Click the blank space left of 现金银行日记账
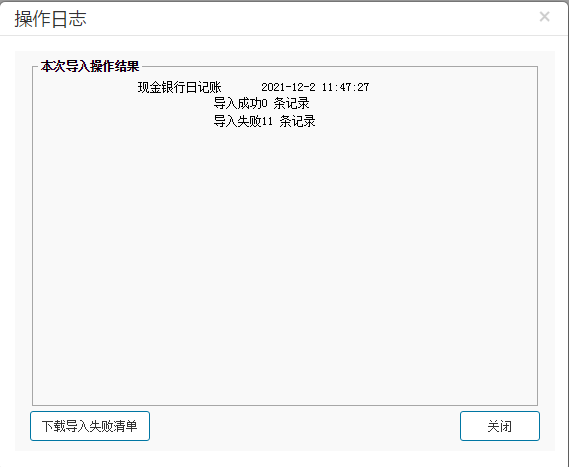This screenshot has width=569, height=467. tap(85, 87)
